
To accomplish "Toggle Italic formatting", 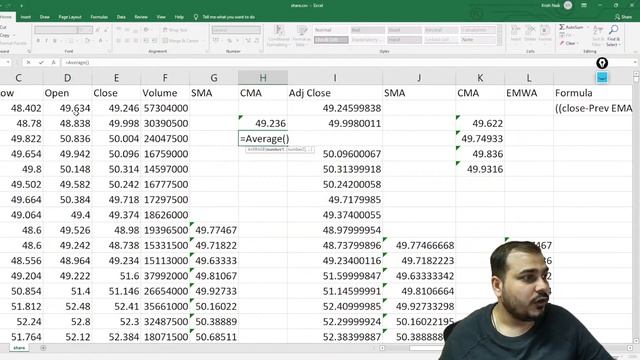I will [x=47, y=40].
